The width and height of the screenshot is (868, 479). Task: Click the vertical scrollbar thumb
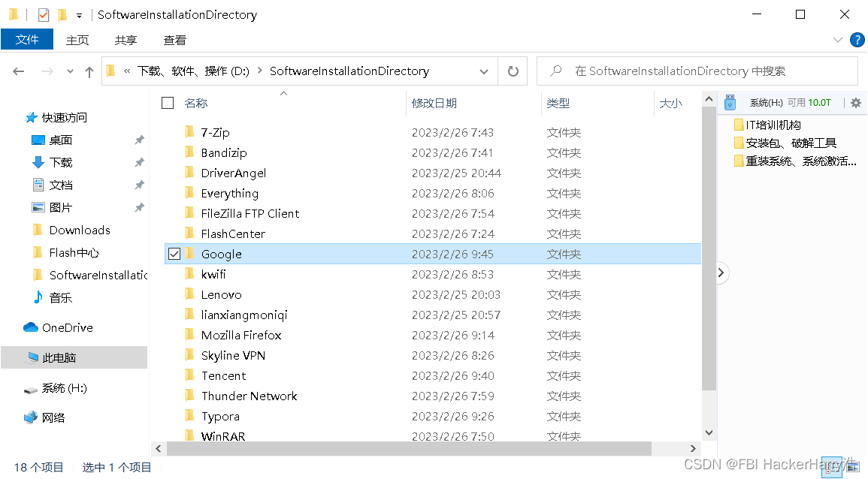coord(709,249)
